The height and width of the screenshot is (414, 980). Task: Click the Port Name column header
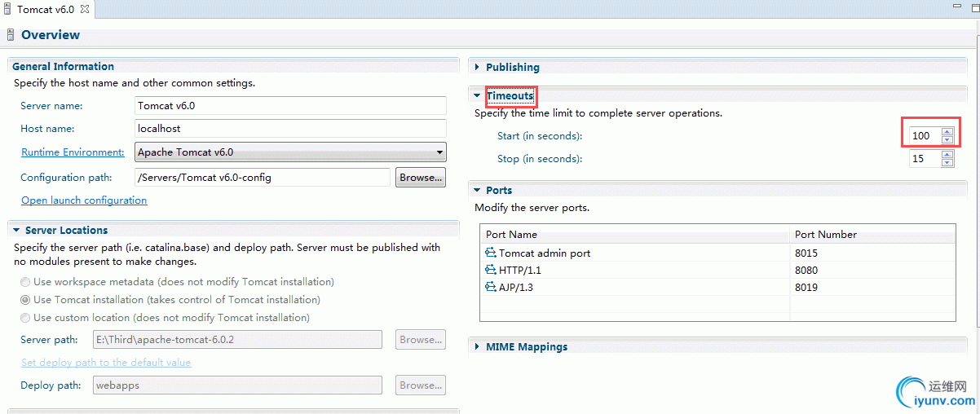[x=635, y=234]
